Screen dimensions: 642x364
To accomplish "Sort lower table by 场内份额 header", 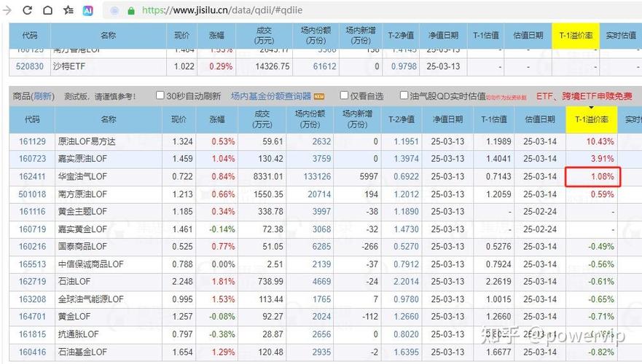I will tap(310, 119).
